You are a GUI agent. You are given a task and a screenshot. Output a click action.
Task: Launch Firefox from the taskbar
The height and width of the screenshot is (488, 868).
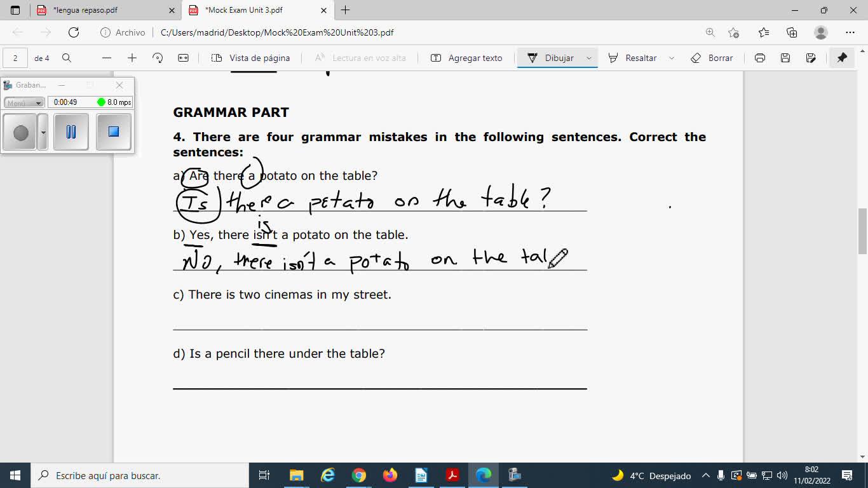pos(390,475)
